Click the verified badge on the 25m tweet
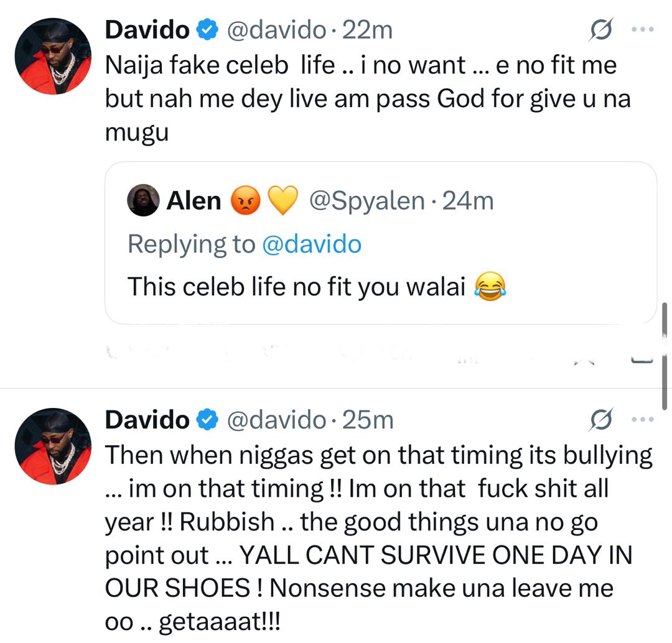The image size is (672, 643). point(207,420)
